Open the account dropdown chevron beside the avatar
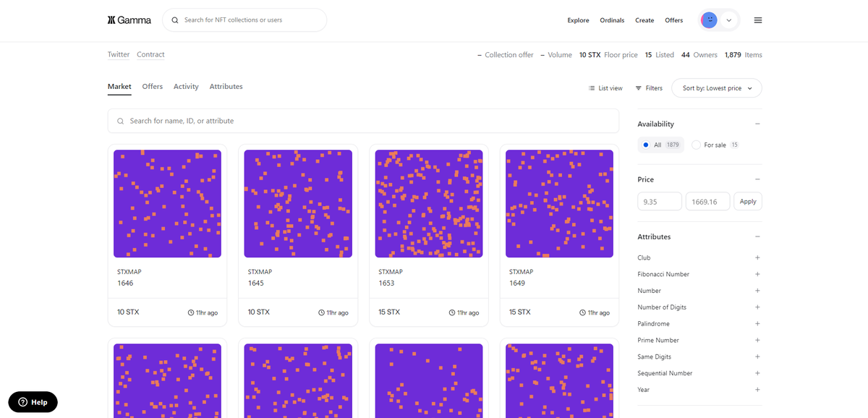The width and height of the screenshot is (868, 418). (x=728, y=20)
